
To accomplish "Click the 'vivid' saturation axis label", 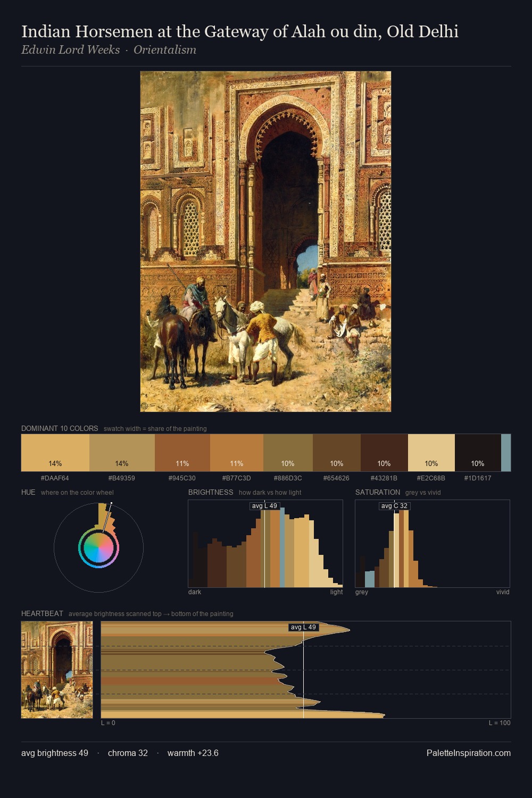I will coord(503,592).
